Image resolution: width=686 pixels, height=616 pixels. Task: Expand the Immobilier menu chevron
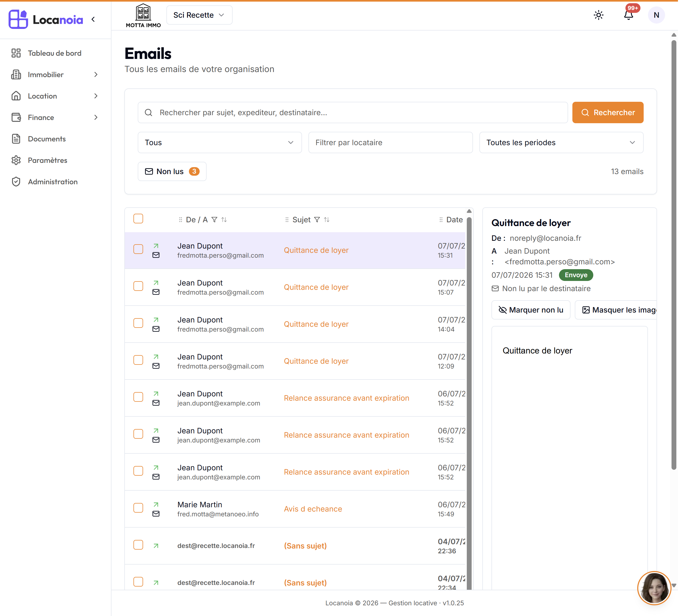coord(96,74)
